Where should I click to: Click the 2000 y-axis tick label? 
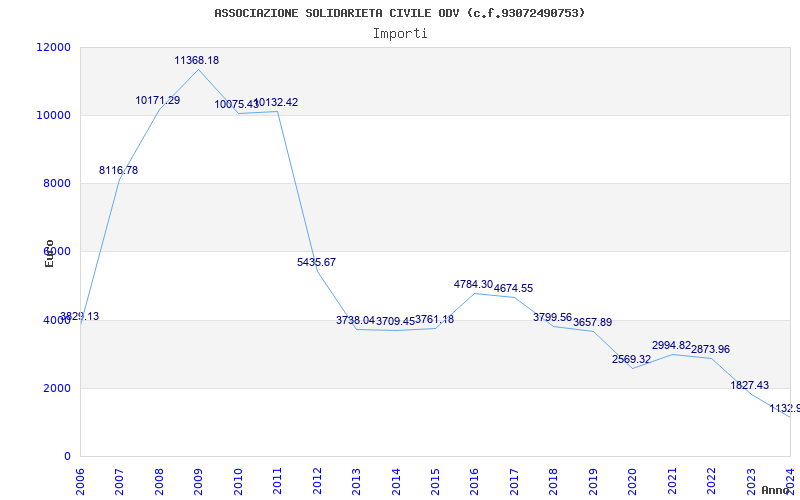57,388
